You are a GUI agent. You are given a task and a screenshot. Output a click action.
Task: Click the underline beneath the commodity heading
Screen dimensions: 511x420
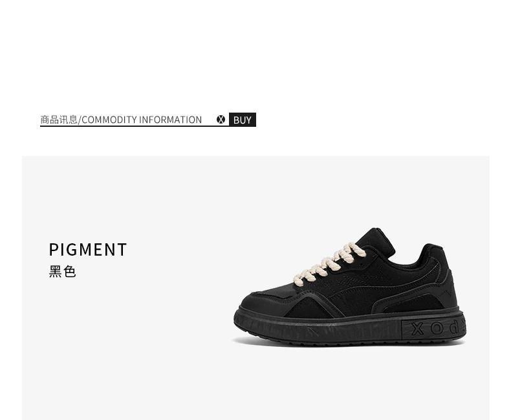135,126
